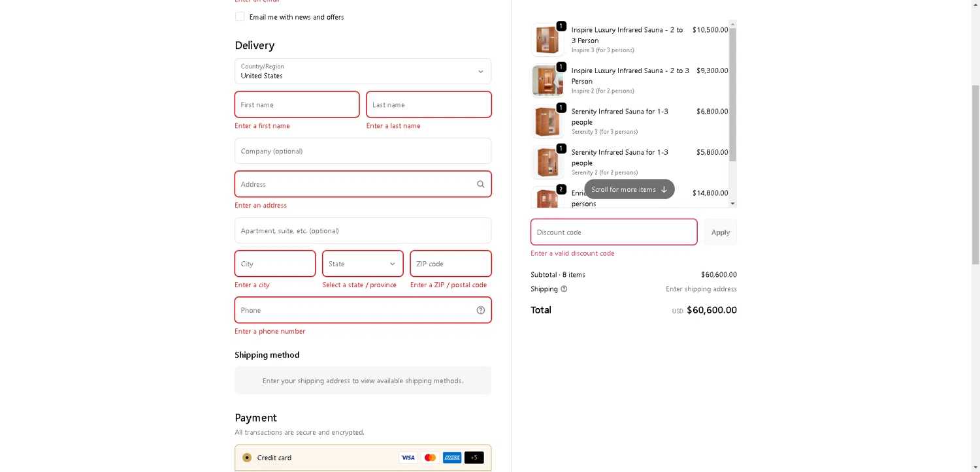This screenshot has width=980, height=472.
Task: Click the Serenity 2 sauna thumbnail
Action: 547,163
